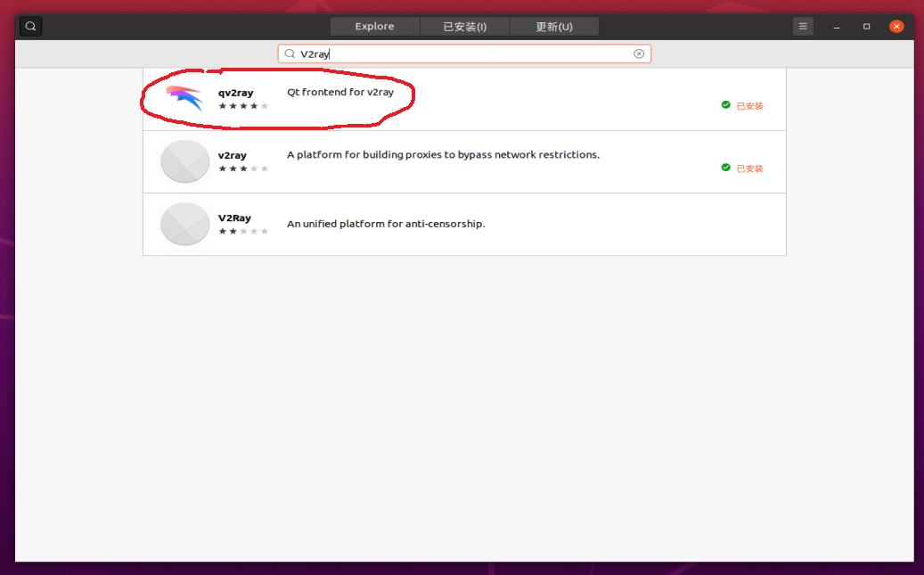This screenshot has height=575, width=924.
Task: Clear the search field text
Action: [x=639, y=53]
